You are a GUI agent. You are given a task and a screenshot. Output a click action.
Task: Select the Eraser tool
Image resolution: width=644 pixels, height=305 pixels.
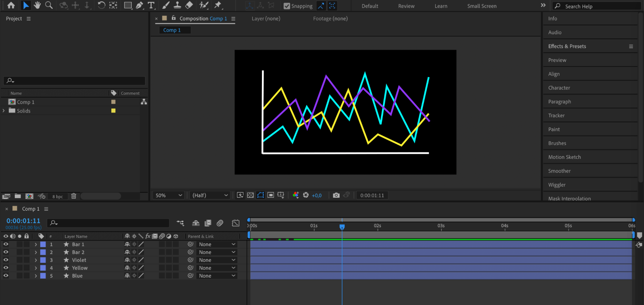189,5
